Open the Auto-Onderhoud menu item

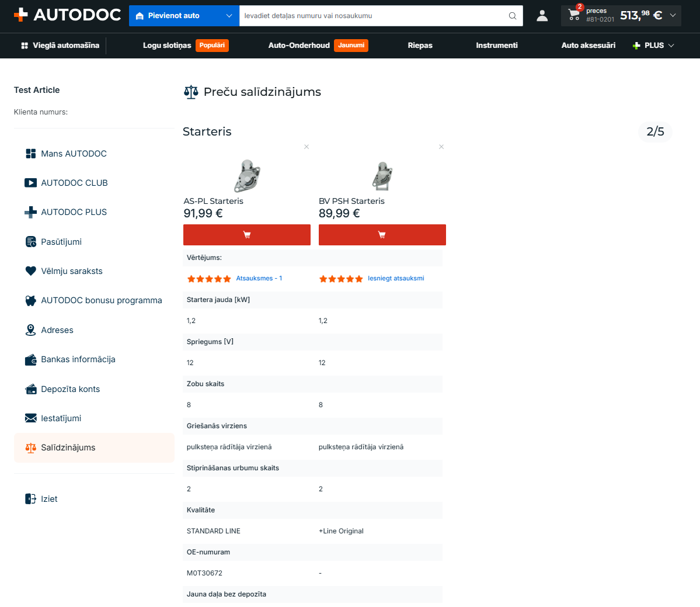point(299,46)
